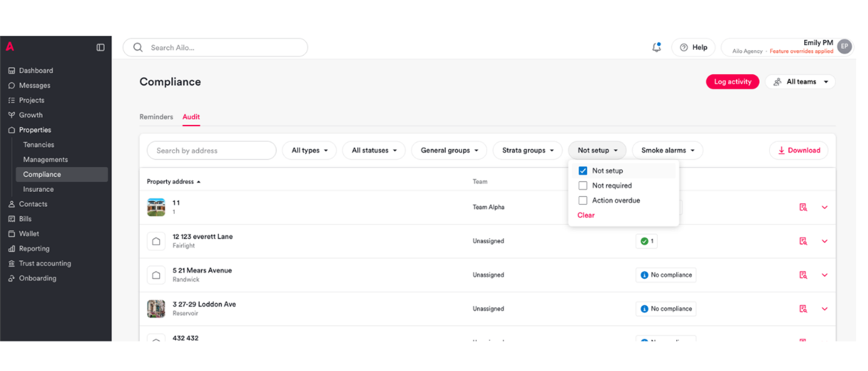The height and width of the screenshot is (371, 868).
Task: Open inspection icon for 12 123 everett Lane
Action: pos(803,241)
